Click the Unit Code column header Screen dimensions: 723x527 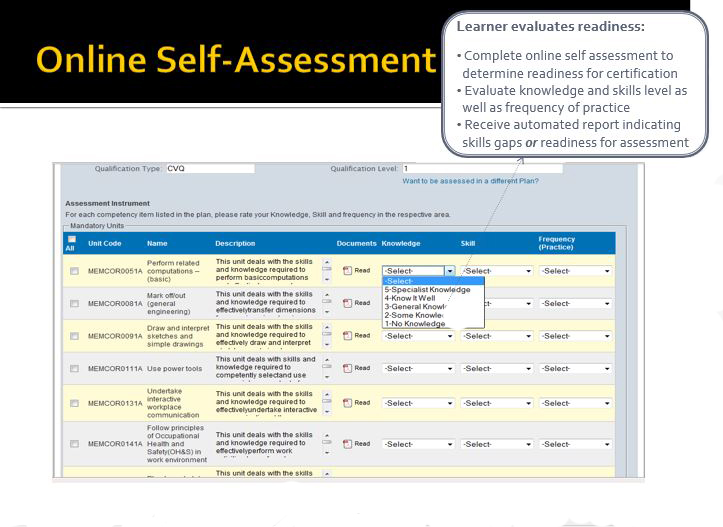coord(105,243)
